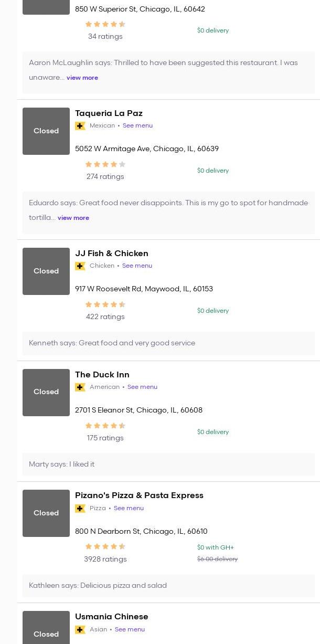Click the Closed thumbnail for JJ Fish & Chicken
Image resolution: width=320 pixels, height=644 pixels.
point(46,271)
